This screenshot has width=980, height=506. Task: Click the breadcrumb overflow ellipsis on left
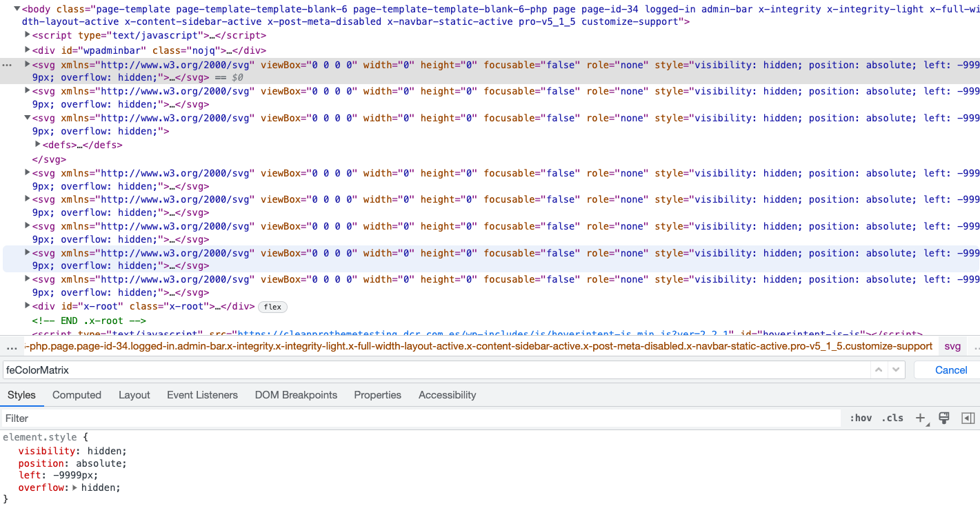click(x=12, y=346)
